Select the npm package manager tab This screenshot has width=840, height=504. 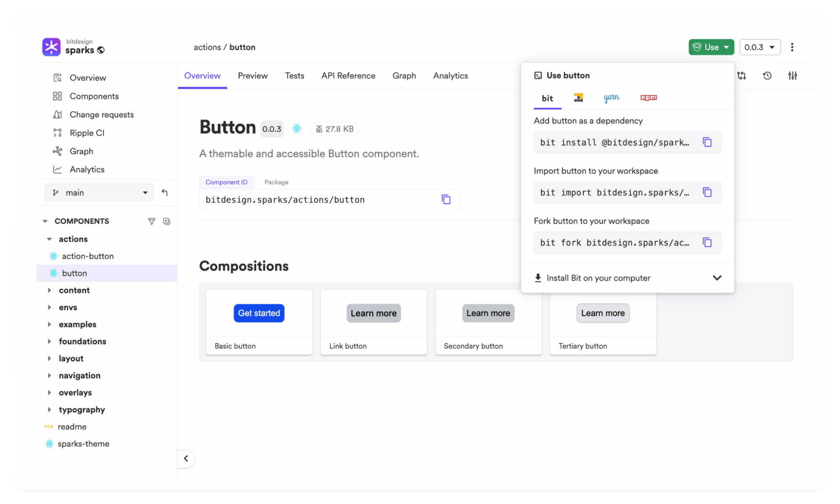pos(648,98)
